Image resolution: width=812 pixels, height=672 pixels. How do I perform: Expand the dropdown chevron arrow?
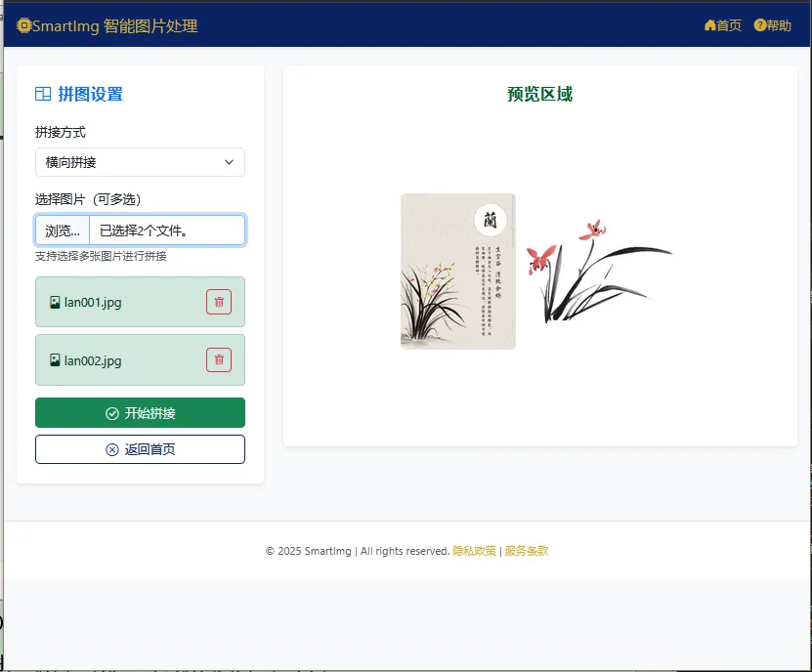tap(229, 162)
